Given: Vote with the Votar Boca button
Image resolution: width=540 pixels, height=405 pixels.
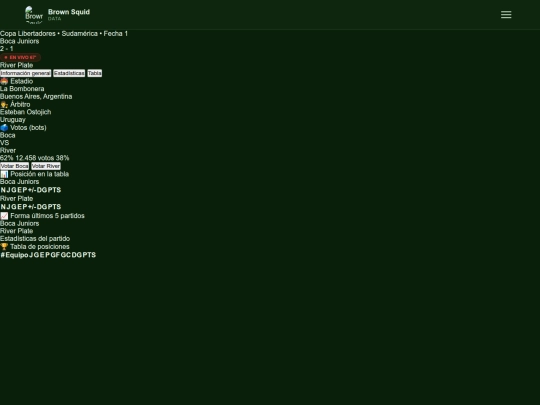Looking at the screenshot, I should 14,166.
